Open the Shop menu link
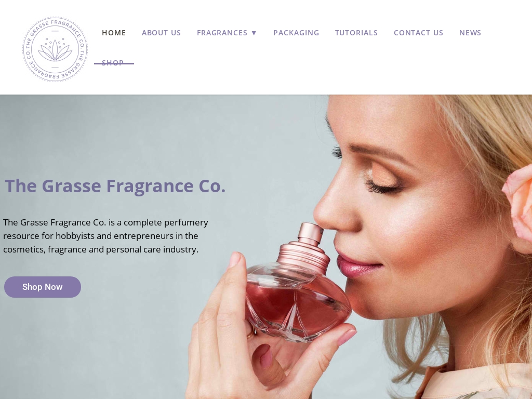Image resolution: width=532 pixels, height=399 pixels. click(113, 63)
